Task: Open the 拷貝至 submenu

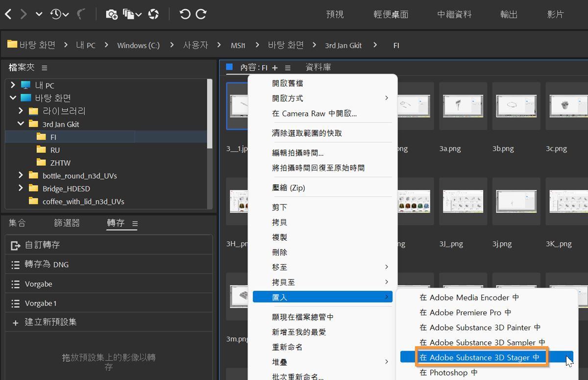Action: (322, 282)
